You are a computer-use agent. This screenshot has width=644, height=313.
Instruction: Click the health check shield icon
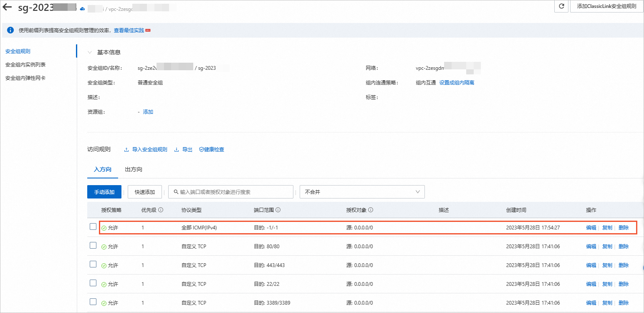pyautogui.click(x=201, y=150)
